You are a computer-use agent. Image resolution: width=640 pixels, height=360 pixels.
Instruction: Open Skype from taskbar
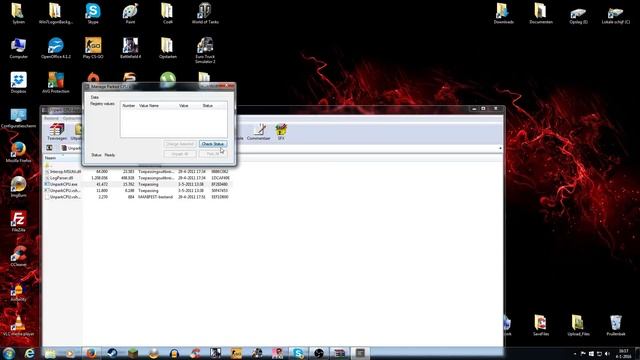(x=298, y=353)
